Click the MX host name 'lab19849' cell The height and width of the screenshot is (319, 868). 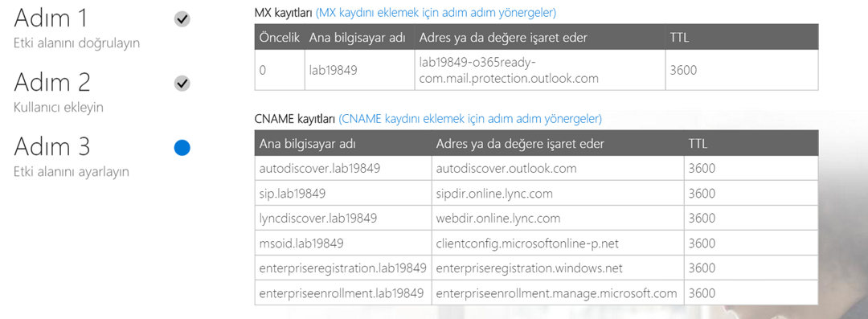[360, 71]
